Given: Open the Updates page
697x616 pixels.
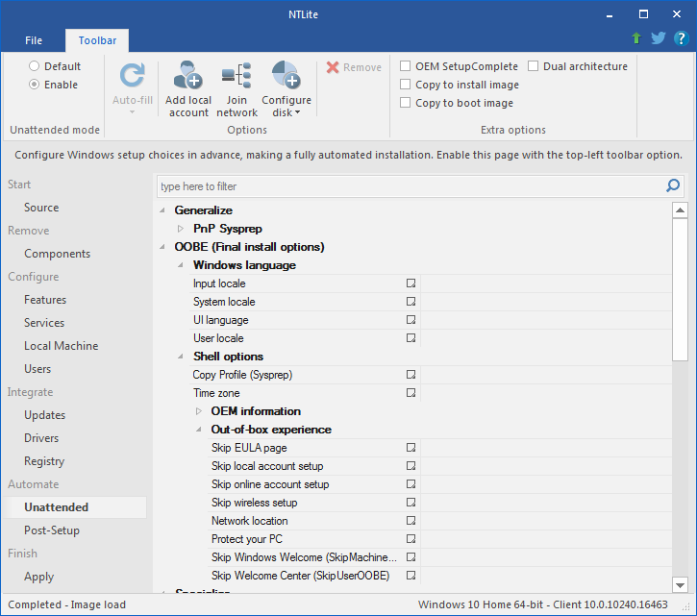Looking at the screenshot, I should click(x=44, y=415).
